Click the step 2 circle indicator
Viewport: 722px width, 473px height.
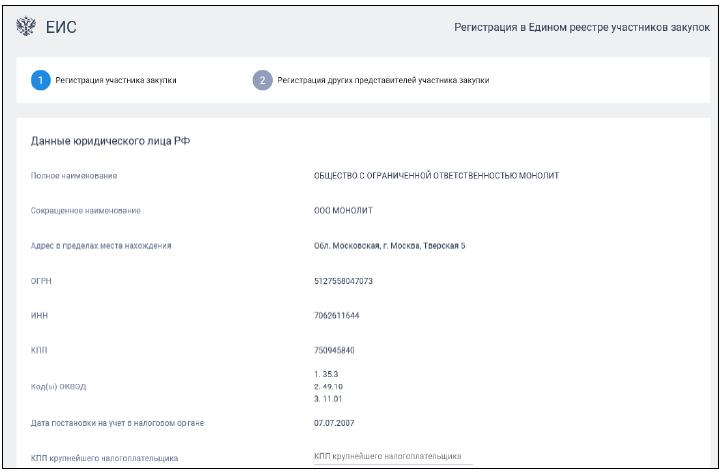tap(262, 80)
